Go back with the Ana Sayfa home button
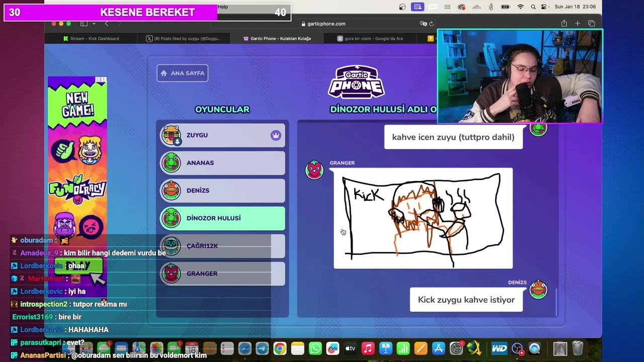This screenshot has height=362, width=644. tap(182, 73)
